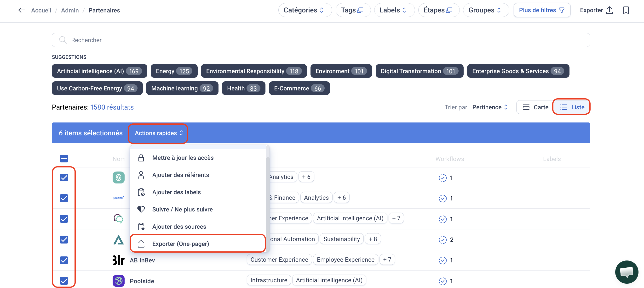The height and width of the screenshot is (288, 644).
Task: Uncheck the Poolside row checkbox
Action: [x=64, y=281]
